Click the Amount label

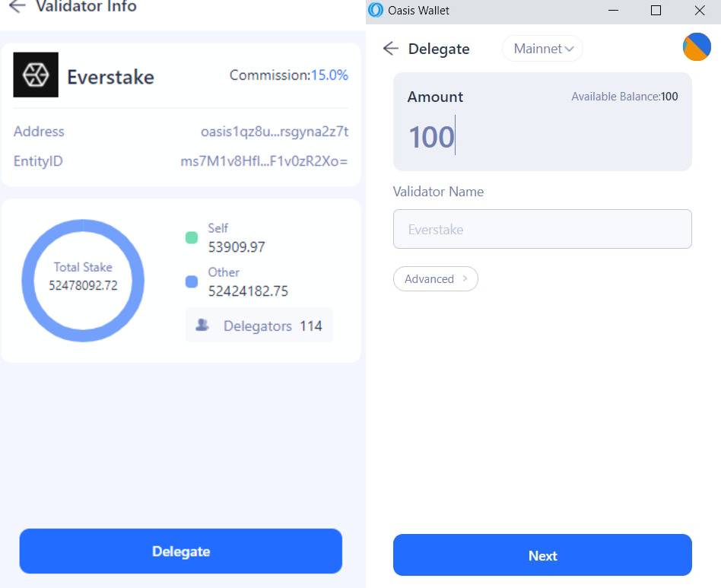click(x=435, y=97)
